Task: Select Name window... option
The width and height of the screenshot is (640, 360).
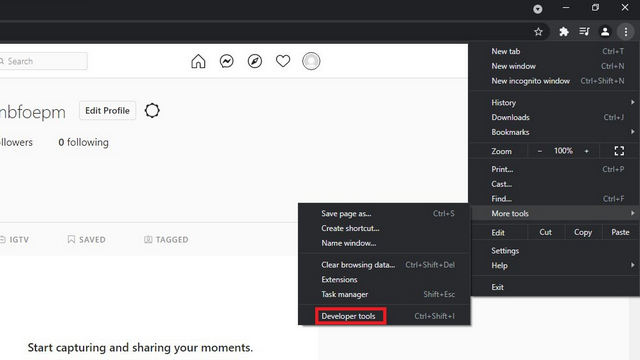Action: tap(384, 243)
